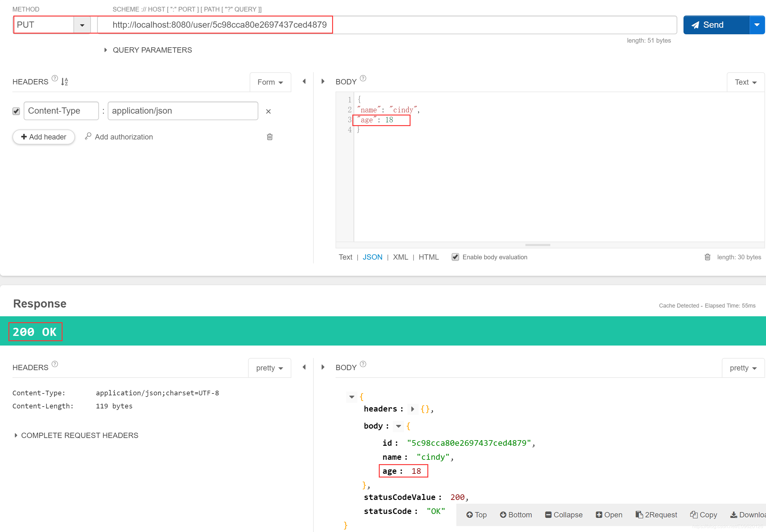
Task: Sort headers alphabetically using the A-Z icon
Action: (65, 81)
